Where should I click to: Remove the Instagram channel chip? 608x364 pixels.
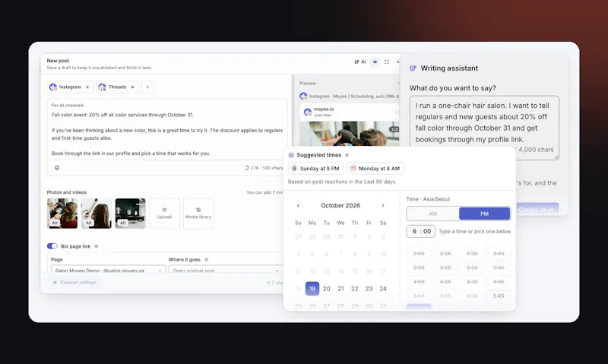(x=87, y=87)
